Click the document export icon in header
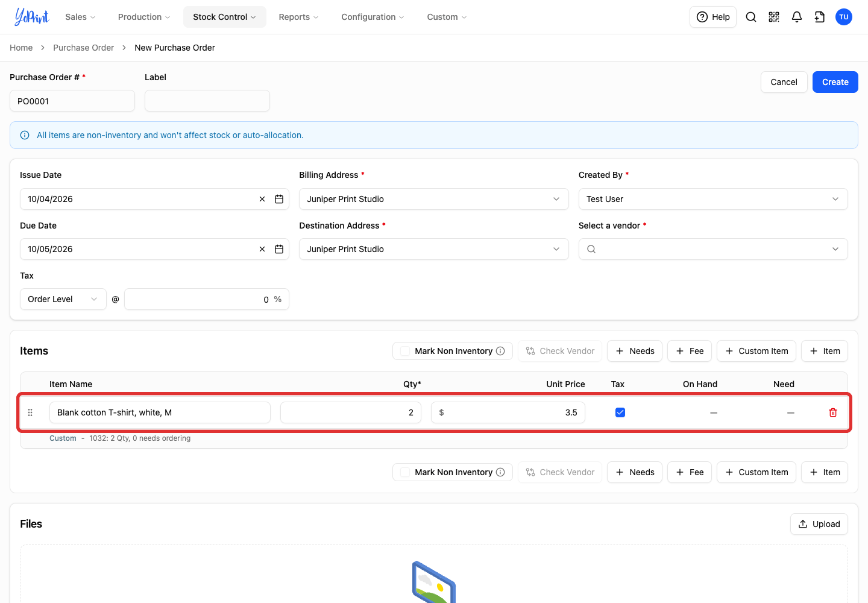 pos(820,17)
